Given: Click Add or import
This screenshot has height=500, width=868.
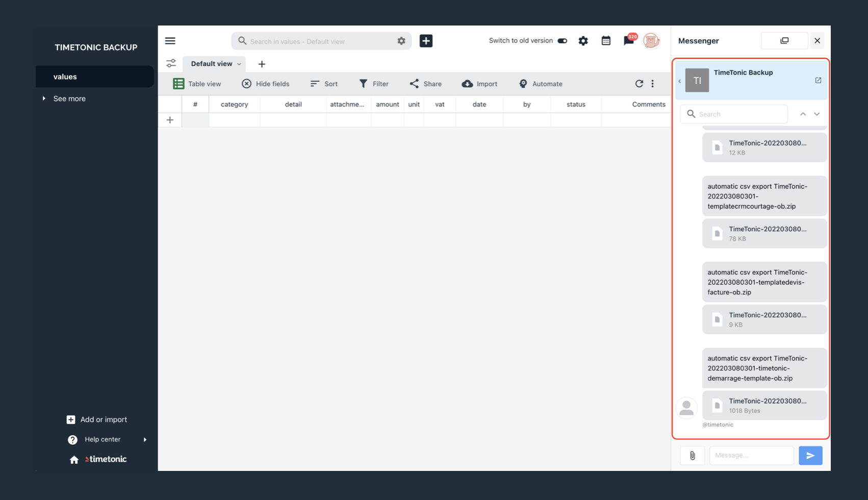Looking at the screenshot, I should 97,419.
